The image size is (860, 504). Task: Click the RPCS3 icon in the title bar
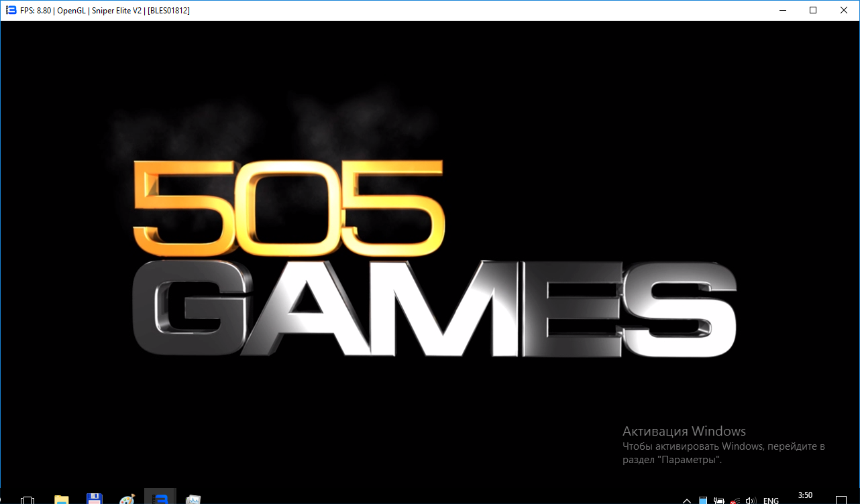click(11, 10)
